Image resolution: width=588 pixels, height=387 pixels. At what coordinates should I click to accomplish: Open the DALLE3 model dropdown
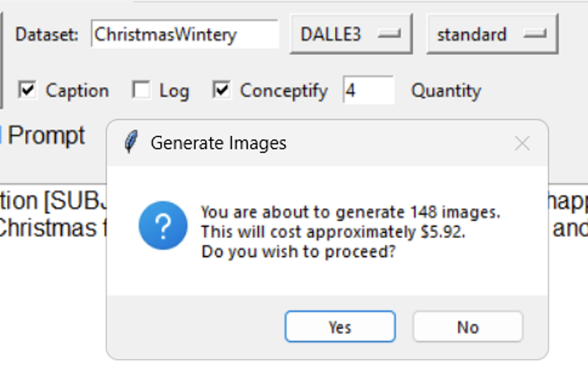coord(351,34)
